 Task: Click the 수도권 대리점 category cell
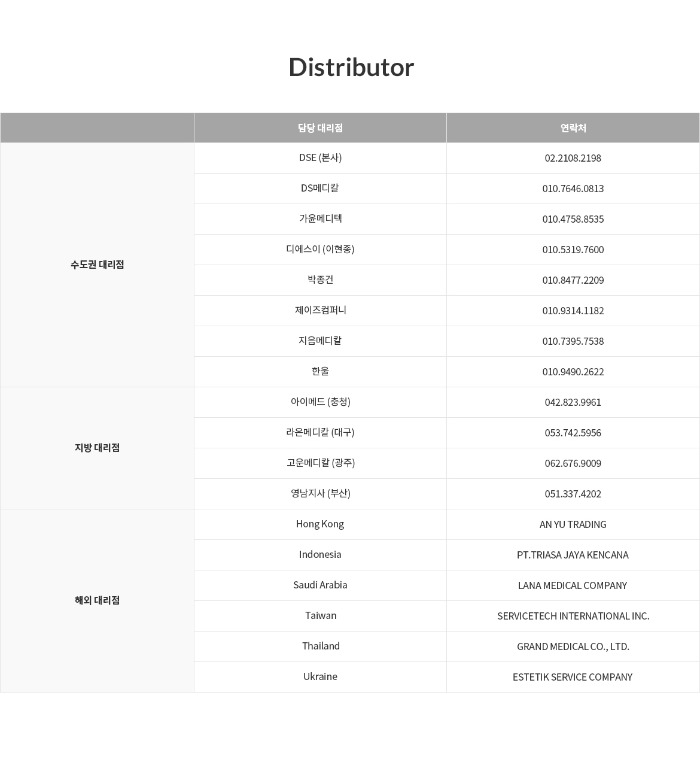tap(97, 265)
